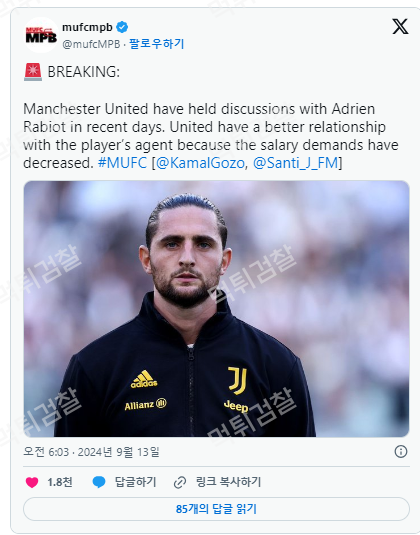Image resolution: width=420 pixels, height=535 pixels.
Task: Follow the account via 팔로우하기
Action: click(157, 44)
